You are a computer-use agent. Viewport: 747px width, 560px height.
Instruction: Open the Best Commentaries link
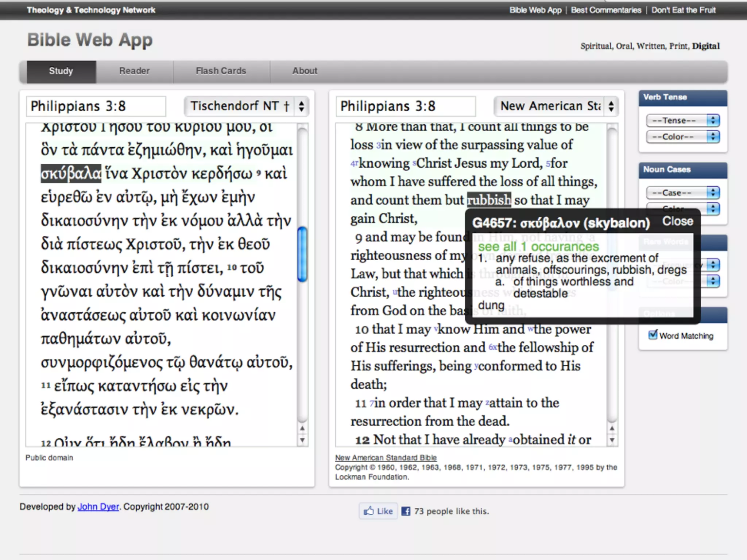click(606, 10)
